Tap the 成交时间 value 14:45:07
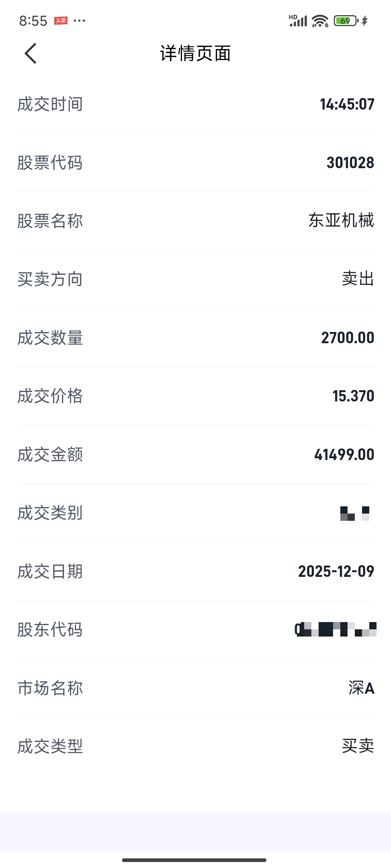 click(347, 104)
